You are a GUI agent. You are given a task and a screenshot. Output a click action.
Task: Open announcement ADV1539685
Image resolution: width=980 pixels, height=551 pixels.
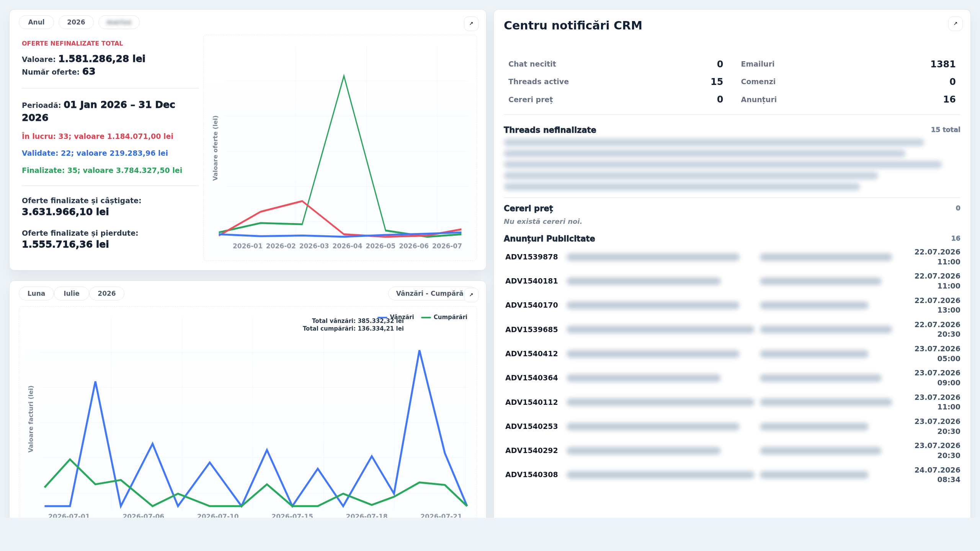732,329
